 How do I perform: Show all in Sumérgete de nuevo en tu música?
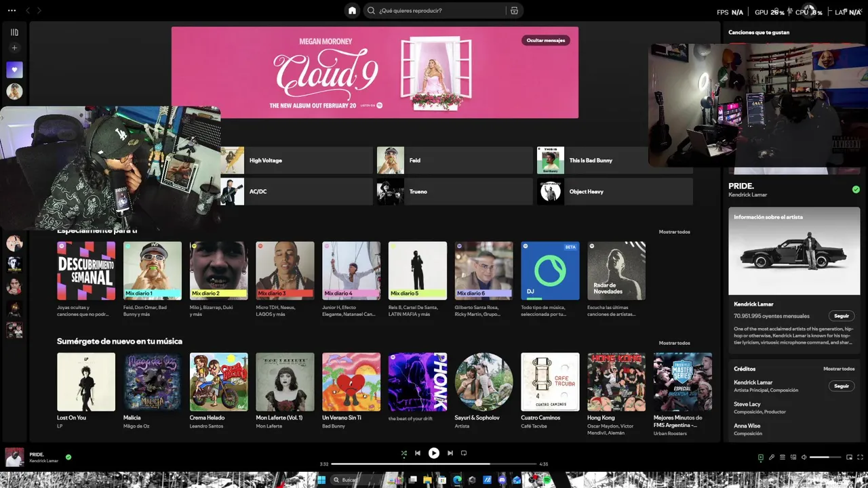(675, 343)
